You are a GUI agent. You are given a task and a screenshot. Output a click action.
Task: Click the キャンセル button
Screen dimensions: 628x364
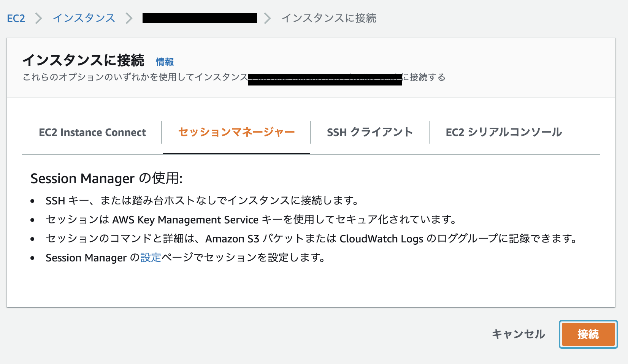pos(518,334)
